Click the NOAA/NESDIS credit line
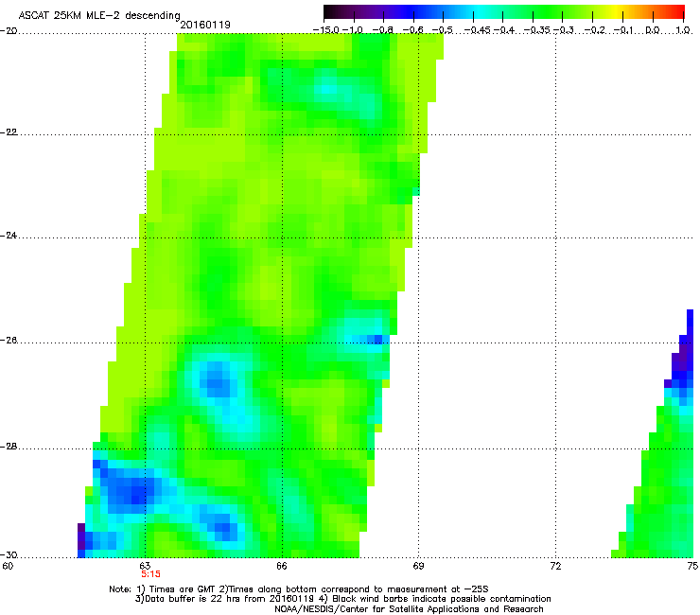700x615 pixels. 409,609
